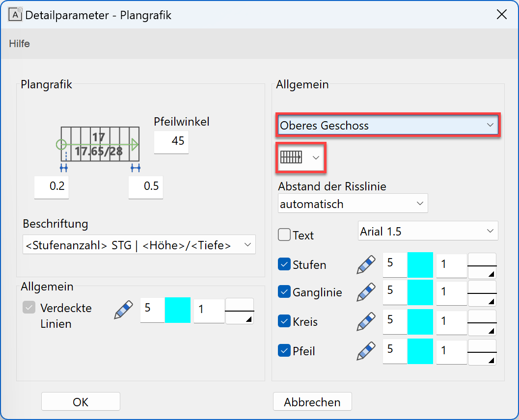Screen dimensions: 519x420
Task: Enable the Text checkbox
Action: tap(284, 235)
